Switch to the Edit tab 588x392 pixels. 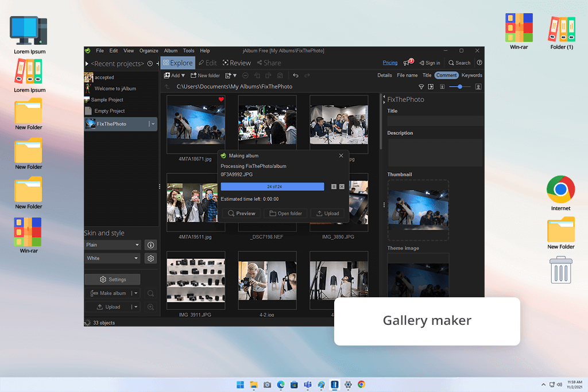tap(208, 63)
